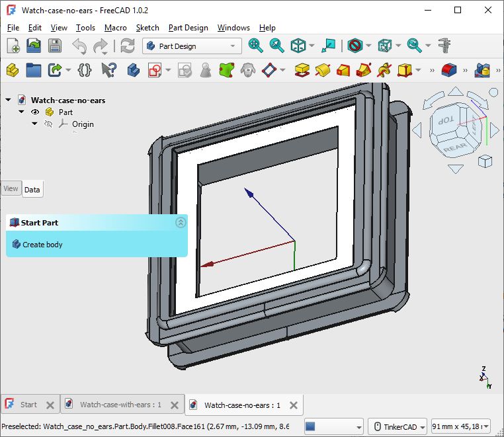Open the Sketch menu
This screenshot has width=504, height=437.
147,28
